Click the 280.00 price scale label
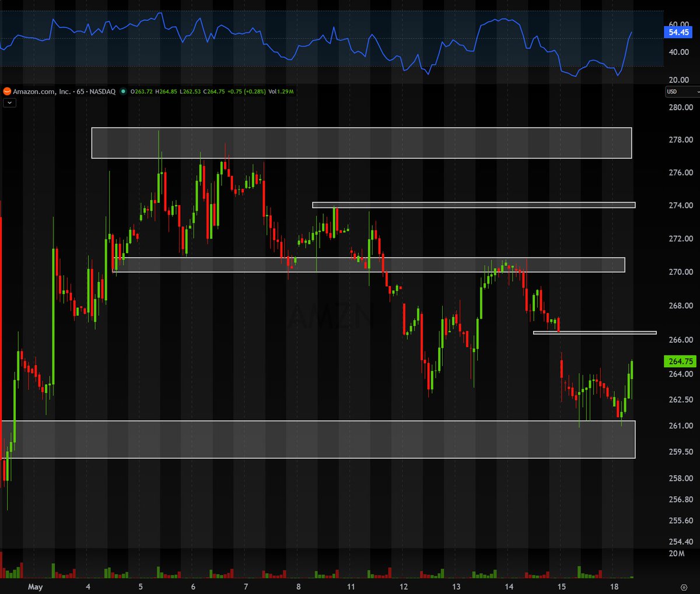 click(681, 107)
